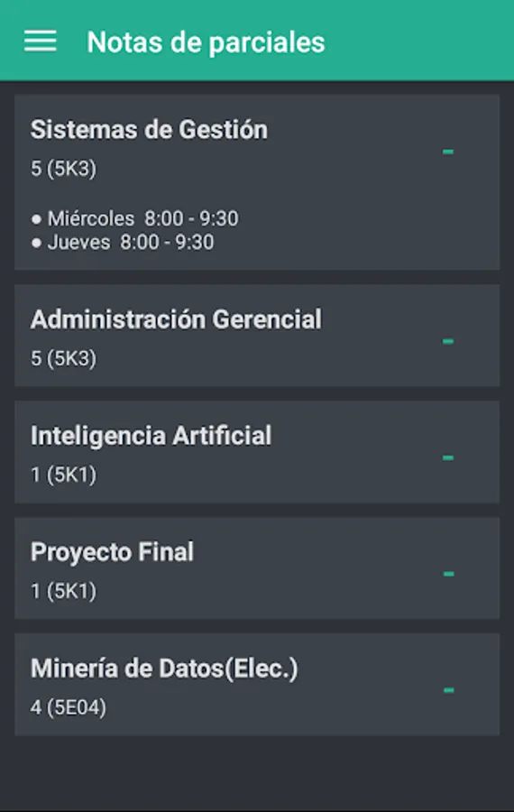Select the Proyecto Final course title

tap(113, 552)
